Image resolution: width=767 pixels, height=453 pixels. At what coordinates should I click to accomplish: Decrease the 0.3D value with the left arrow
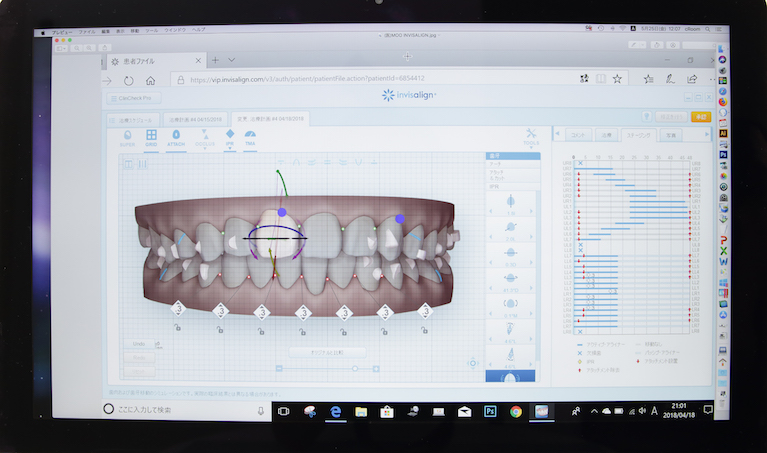point(491,263)
